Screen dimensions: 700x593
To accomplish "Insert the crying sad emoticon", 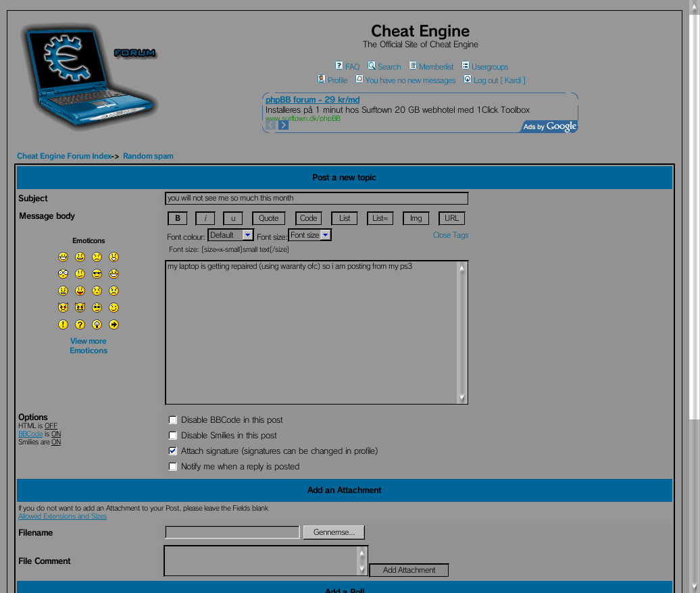I will click(113, 290).
